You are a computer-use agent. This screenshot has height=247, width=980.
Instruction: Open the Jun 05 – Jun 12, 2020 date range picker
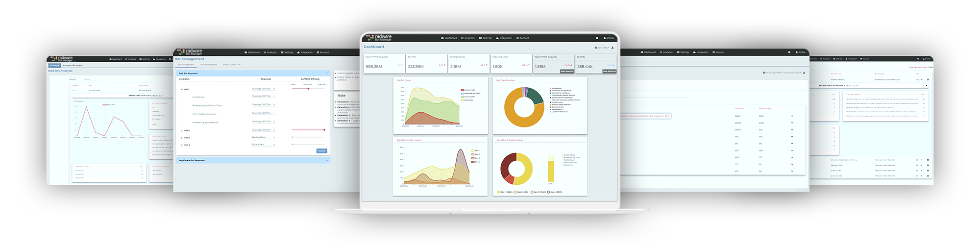coord(783,73)
